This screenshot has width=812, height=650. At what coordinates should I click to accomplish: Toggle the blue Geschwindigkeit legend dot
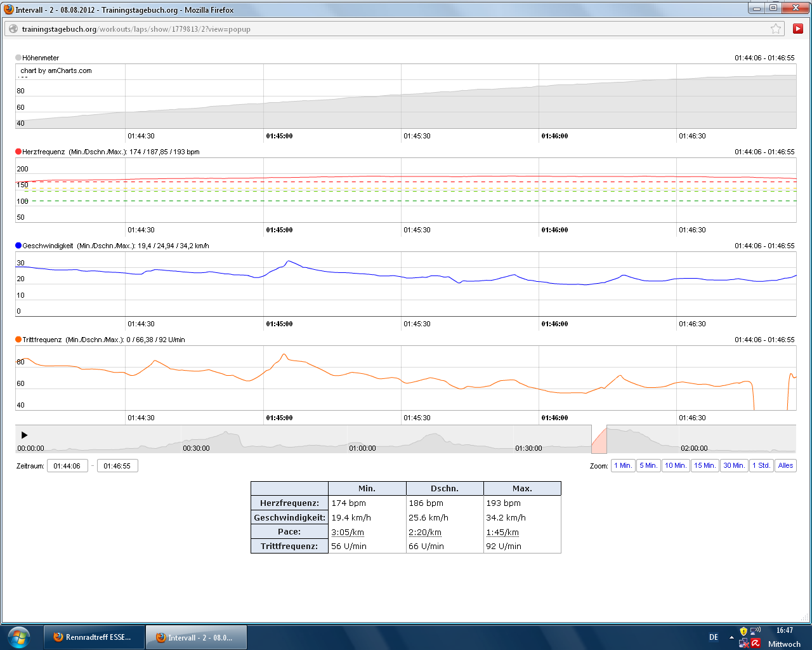click(18, 246)
